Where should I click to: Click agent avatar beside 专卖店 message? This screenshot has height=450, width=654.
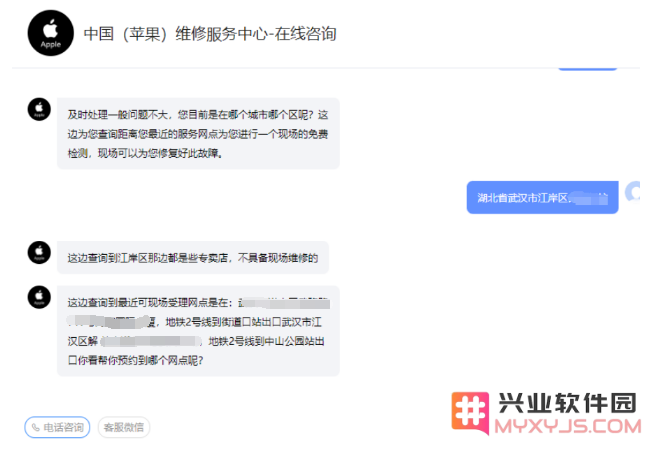tap(39, 252)
